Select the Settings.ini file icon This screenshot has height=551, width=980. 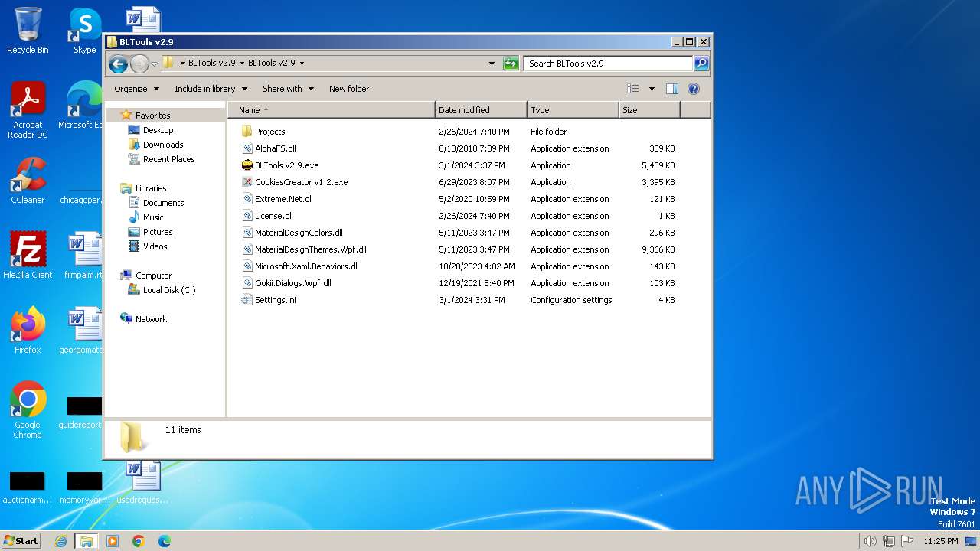[247, 300]
